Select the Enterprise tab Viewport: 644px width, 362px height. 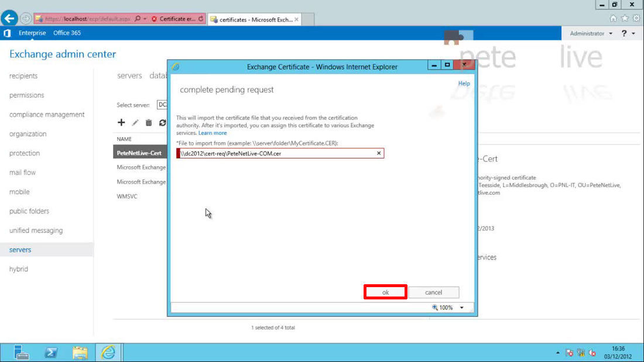pyautogui.click(x=32, y=33)
